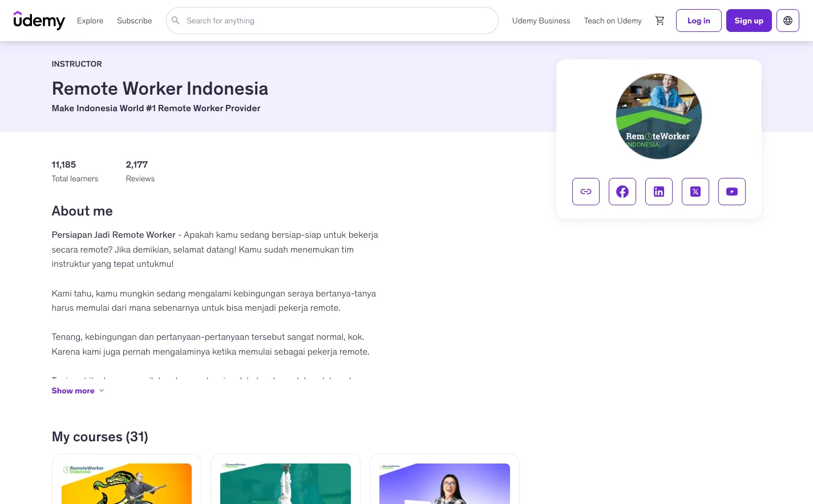Click the search magnifier icon
The width and height of the screenshot is (813, 504).
[x=176, y=21]
